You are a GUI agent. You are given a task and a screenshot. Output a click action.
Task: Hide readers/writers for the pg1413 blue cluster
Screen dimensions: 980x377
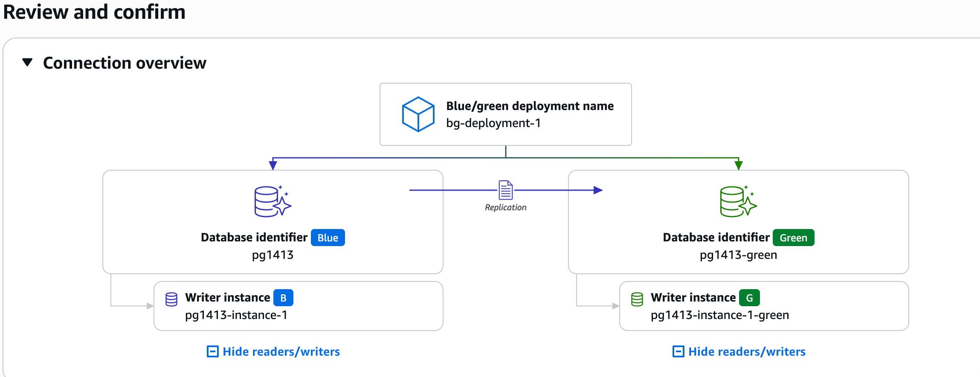coord(281,351)
